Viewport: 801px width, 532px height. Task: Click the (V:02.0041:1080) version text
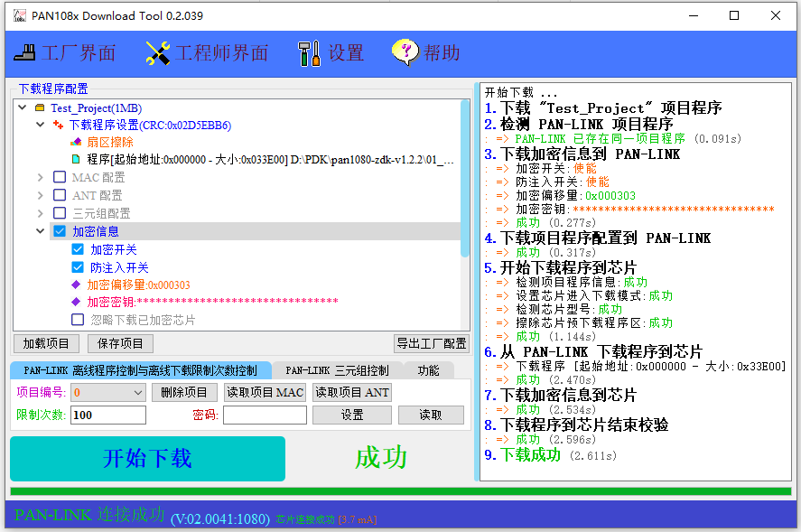click(220, 518)
